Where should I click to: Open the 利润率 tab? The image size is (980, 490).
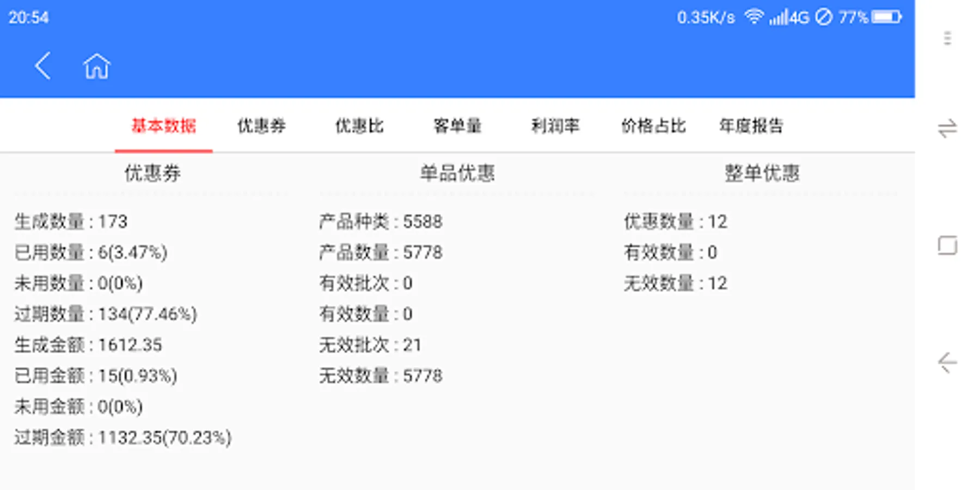click(x=555, y=126)
